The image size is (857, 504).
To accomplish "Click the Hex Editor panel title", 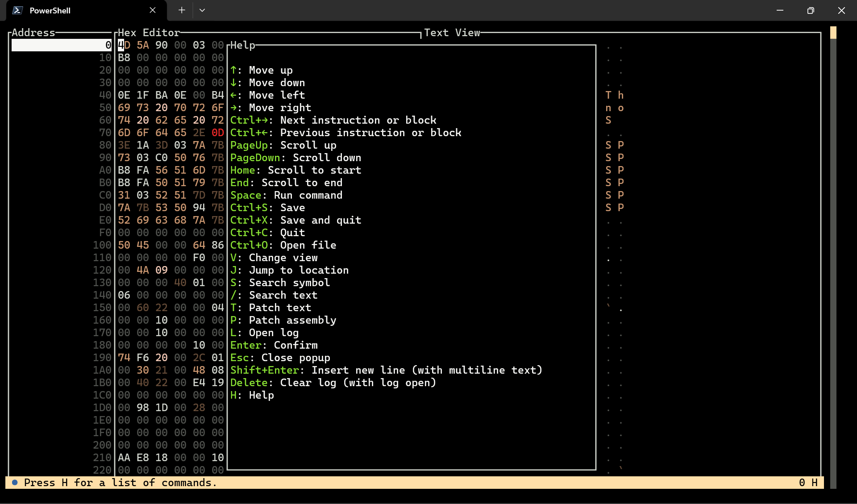I will click(x=149, y=33).
